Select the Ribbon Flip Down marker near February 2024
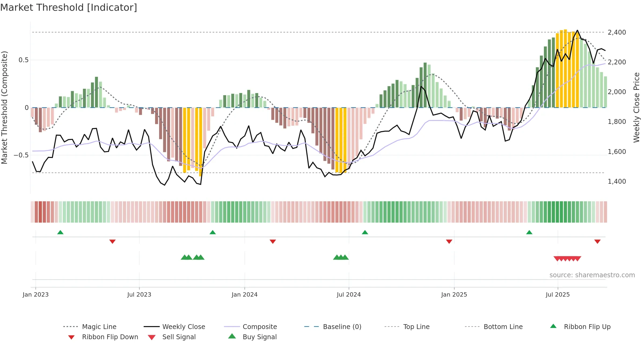Screen dimensions: 644x362 click(273, 242)
